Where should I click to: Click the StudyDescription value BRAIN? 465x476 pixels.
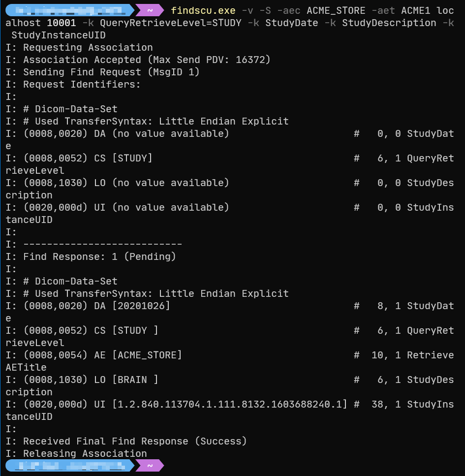click(135, 380)
